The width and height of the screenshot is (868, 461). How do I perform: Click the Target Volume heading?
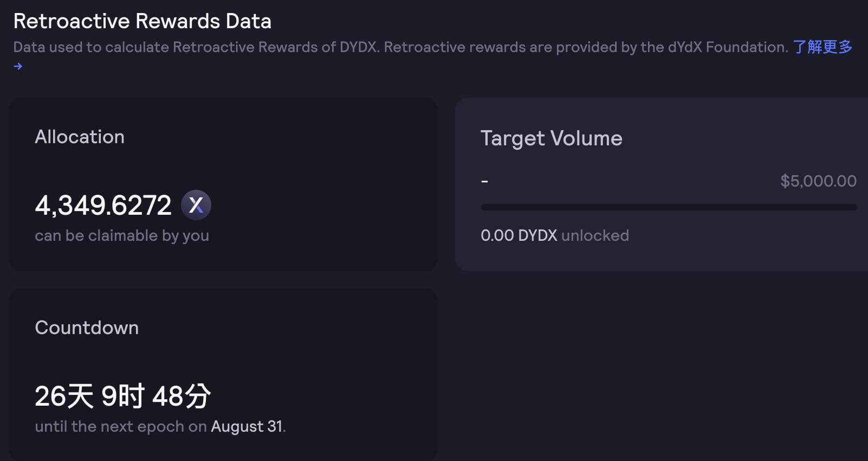[552, 138]
